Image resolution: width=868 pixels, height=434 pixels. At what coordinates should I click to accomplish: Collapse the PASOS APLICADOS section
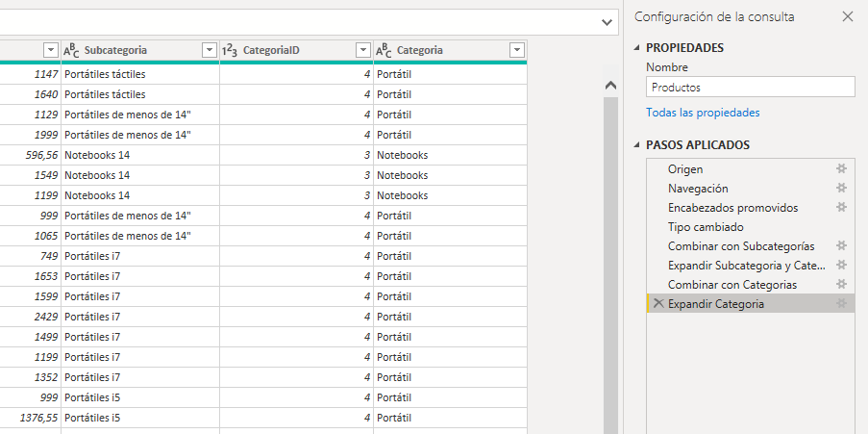point(636,145)
